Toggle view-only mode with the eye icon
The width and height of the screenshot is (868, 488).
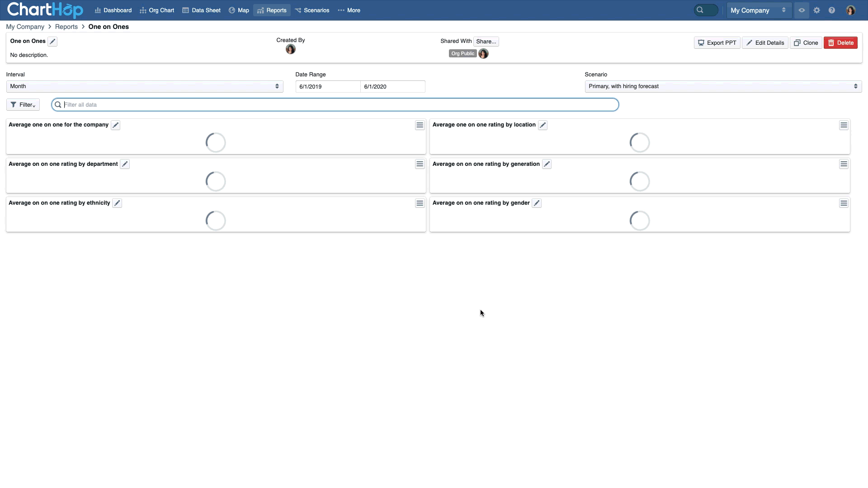(801, 10)
